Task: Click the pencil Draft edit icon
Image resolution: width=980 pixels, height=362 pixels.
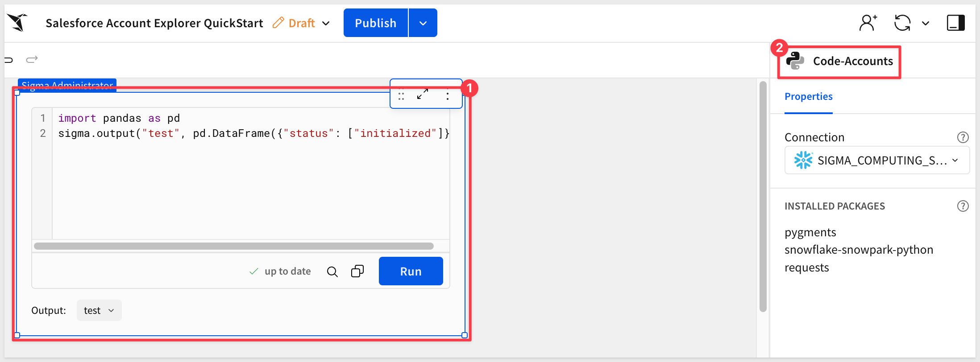Action: pyautogui.click(x=278, y=23)
